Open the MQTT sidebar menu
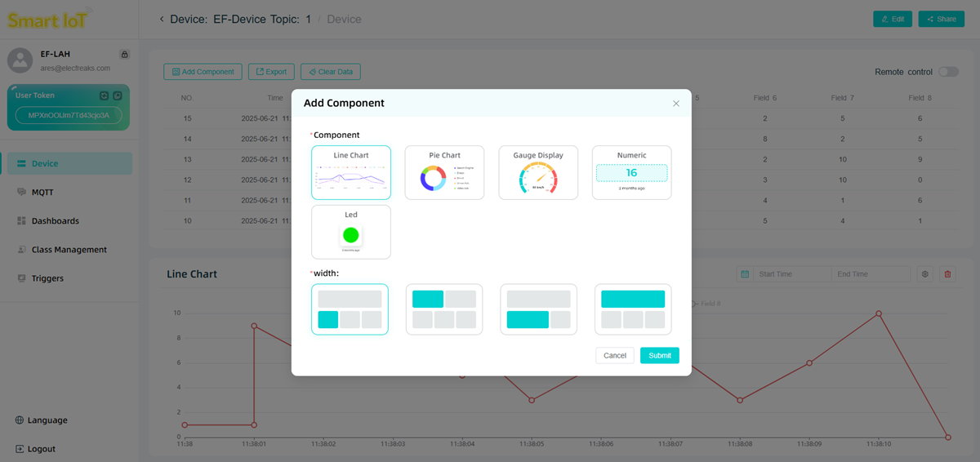 pos(42,193)
